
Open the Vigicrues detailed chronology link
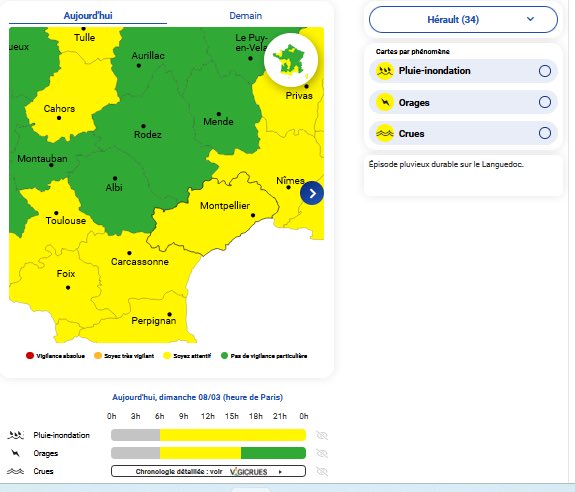point(208,471)
